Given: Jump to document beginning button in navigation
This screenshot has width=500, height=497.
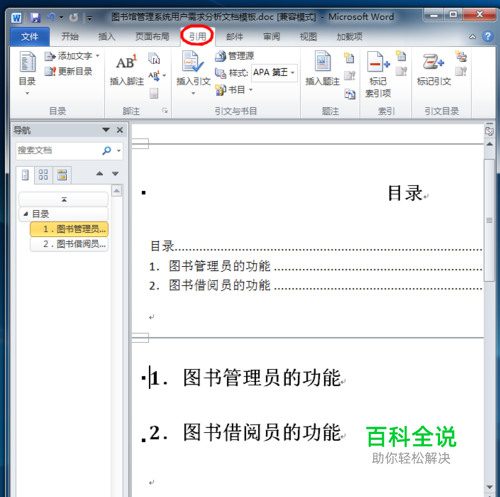Looking at the screenshot, I should click(x=64, y=199).
